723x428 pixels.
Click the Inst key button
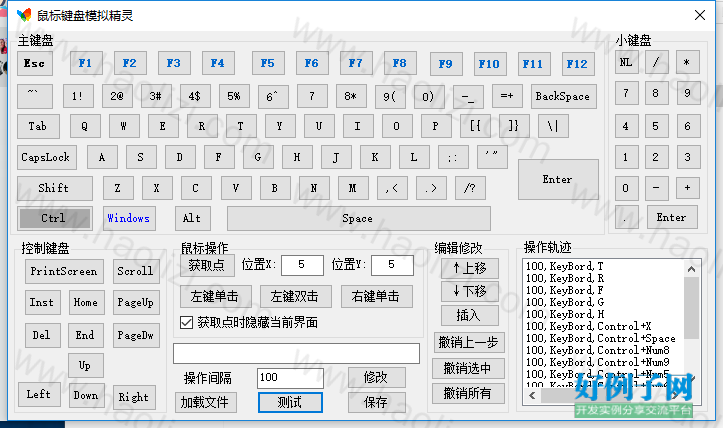tap(42, 303)
